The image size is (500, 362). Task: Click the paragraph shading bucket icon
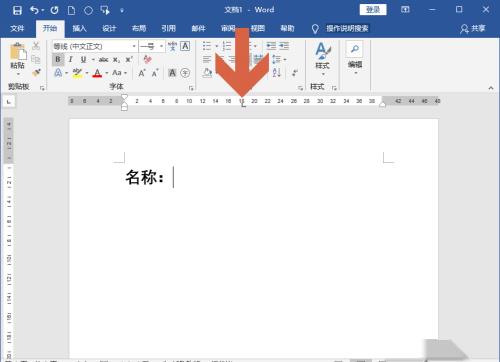point(207,72)
